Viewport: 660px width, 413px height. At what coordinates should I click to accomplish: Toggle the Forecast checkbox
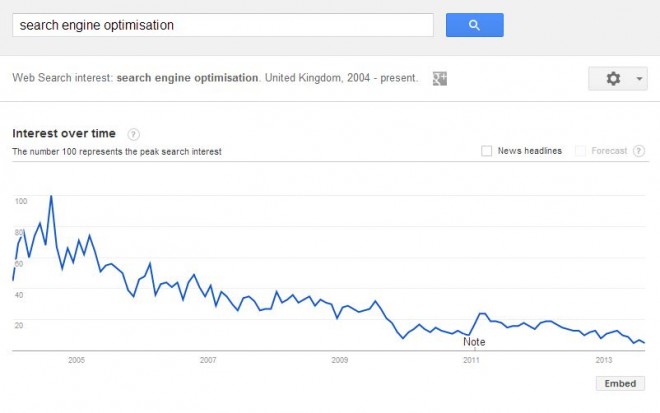coord(580,151)
